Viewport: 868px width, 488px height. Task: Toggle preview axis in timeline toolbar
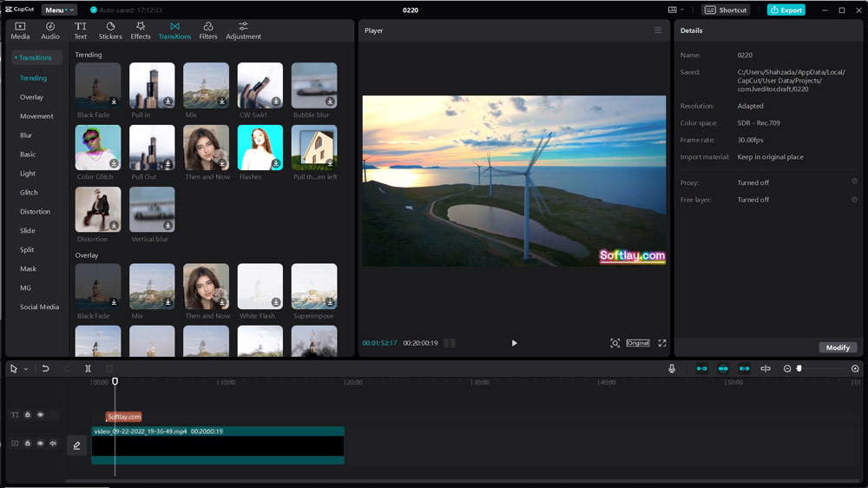[x=766, y=368]
